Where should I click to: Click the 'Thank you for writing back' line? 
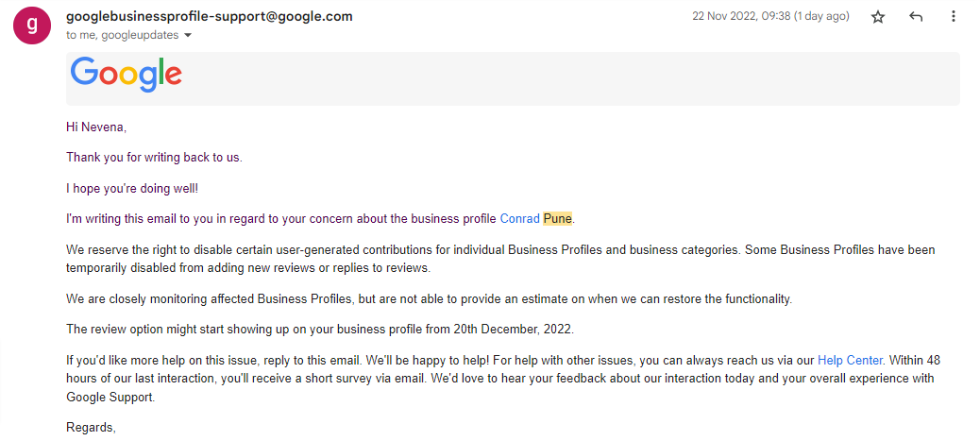154,158
